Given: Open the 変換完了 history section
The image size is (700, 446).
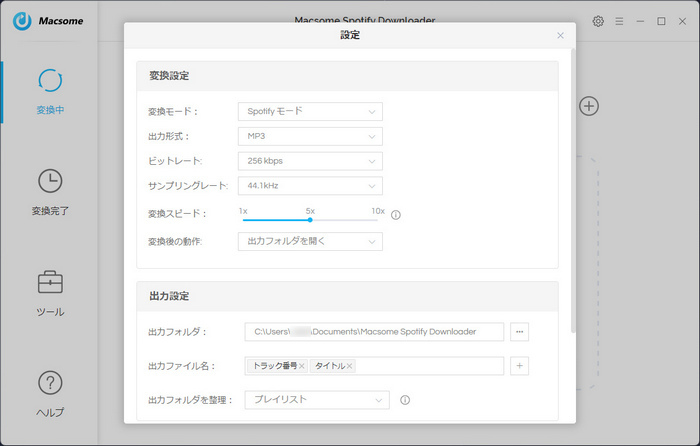Looking at the screenshot, I should click(x=50, y=192).
